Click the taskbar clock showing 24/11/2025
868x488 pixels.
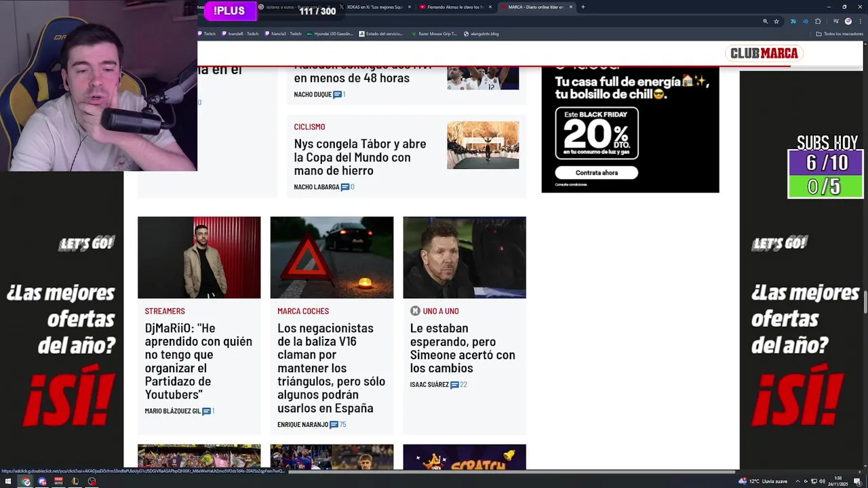point(838,481)
